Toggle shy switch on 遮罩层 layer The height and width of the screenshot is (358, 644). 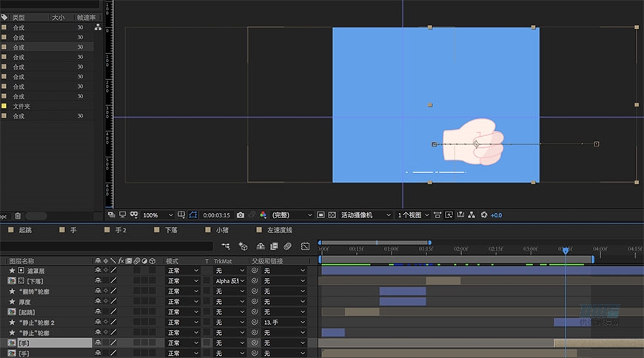98,270
